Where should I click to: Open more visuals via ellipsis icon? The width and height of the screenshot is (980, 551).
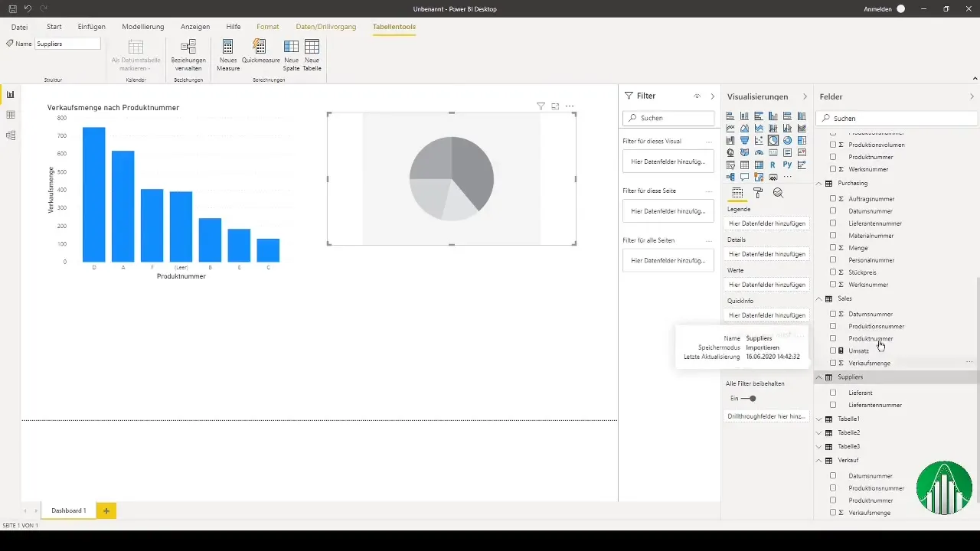788,177
